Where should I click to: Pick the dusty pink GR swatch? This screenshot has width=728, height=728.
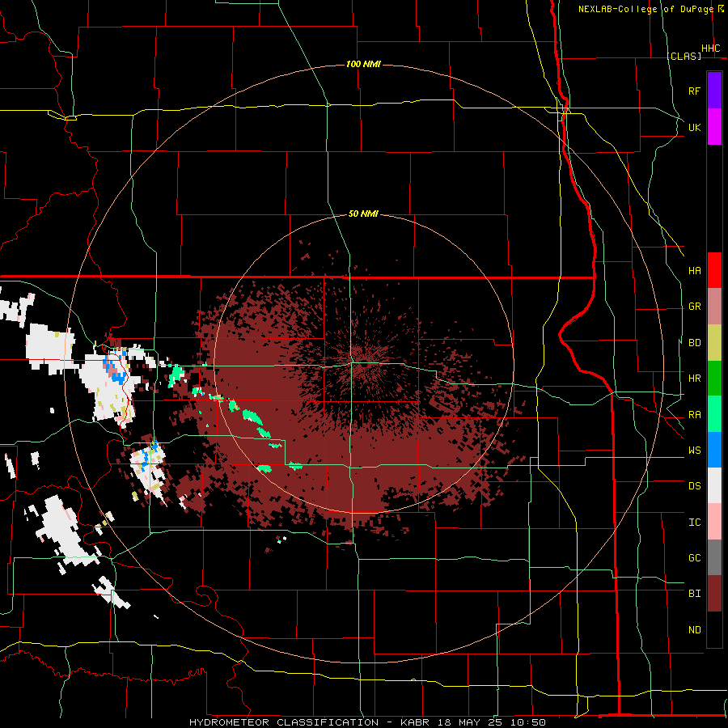(714, 306)
